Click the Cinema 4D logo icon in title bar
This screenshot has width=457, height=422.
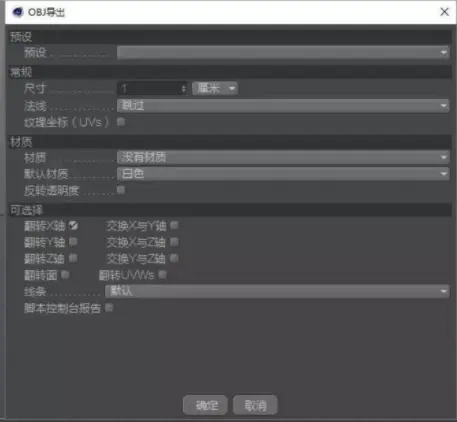point(17,12)
